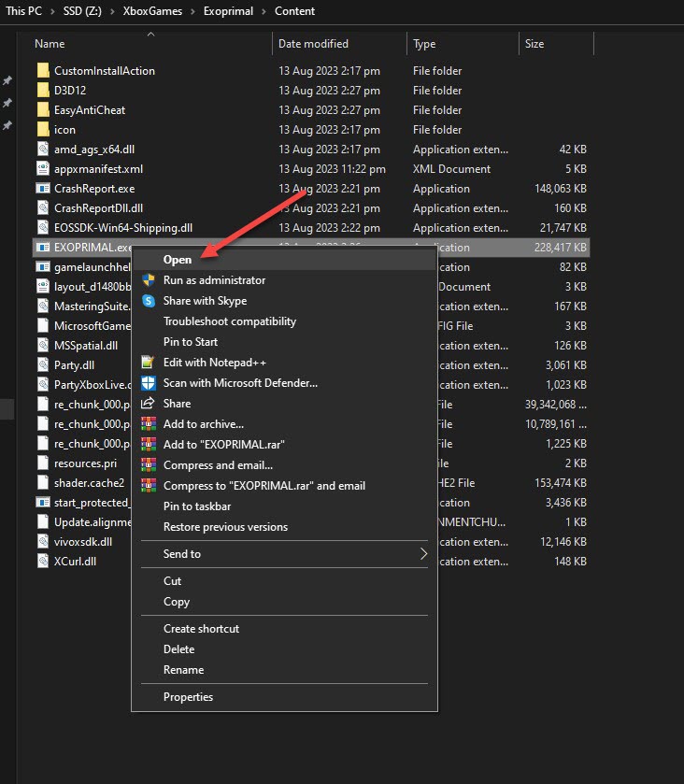
Task: Select the MasteringSuite file row
Action: pyautogui.click(x=310, y=306)
